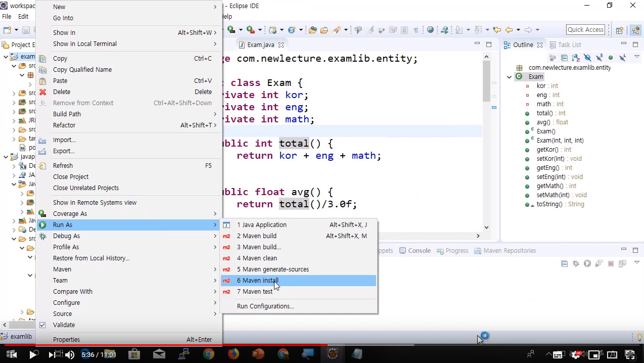
Task: Click the Open Web Browser globe icon
Action: click(430, 30)
